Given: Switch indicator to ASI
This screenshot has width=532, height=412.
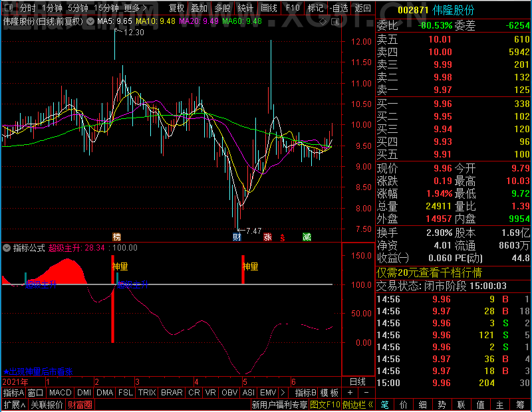Looking at the screenshot, I should (249, 393).
